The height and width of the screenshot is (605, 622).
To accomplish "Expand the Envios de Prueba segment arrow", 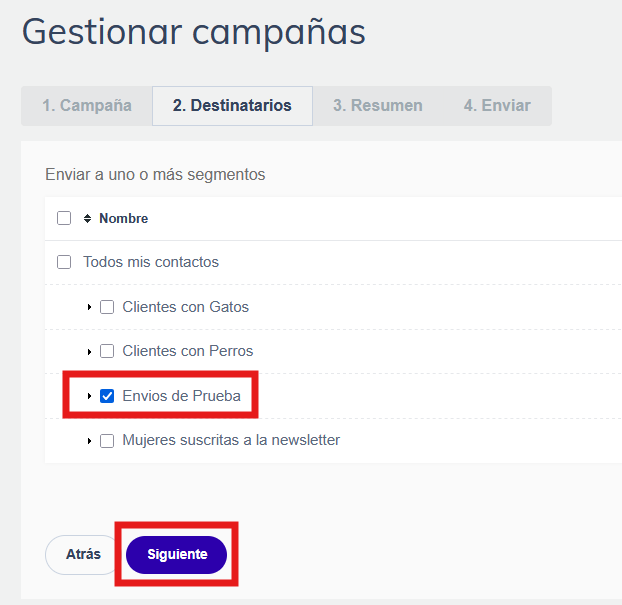I will [89, 396].
